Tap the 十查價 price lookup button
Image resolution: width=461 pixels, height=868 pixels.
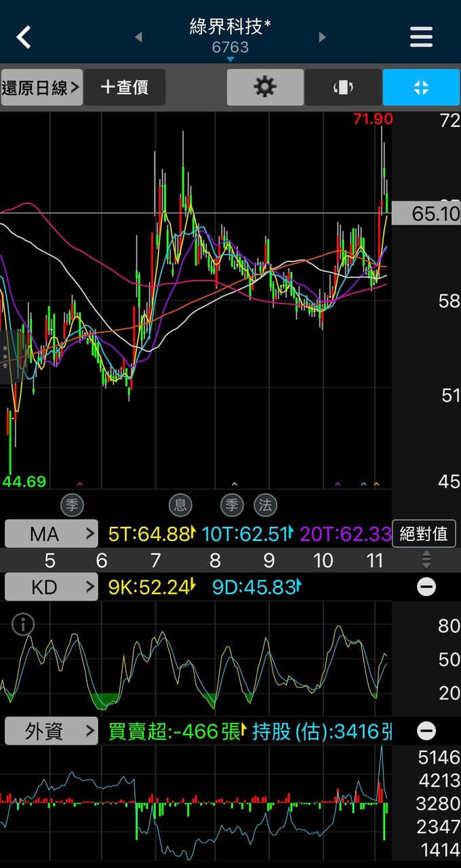(x=124, y=87)
